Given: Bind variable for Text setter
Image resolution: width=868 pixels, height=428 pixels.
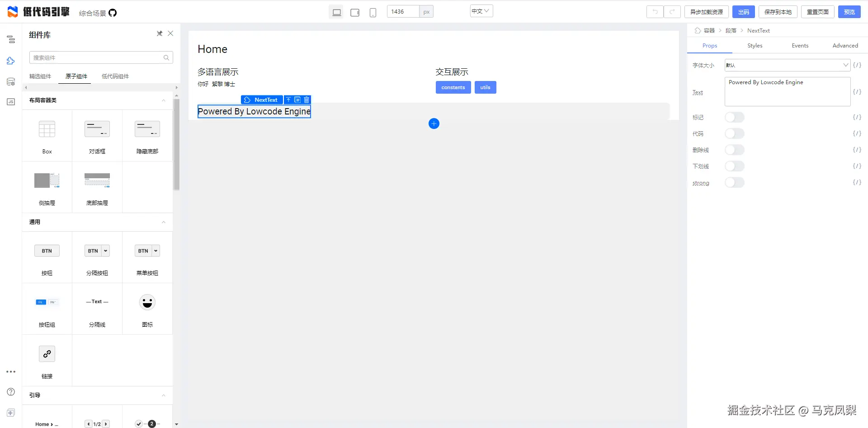Looking at the screenshot, I should [x=857, y=92].
